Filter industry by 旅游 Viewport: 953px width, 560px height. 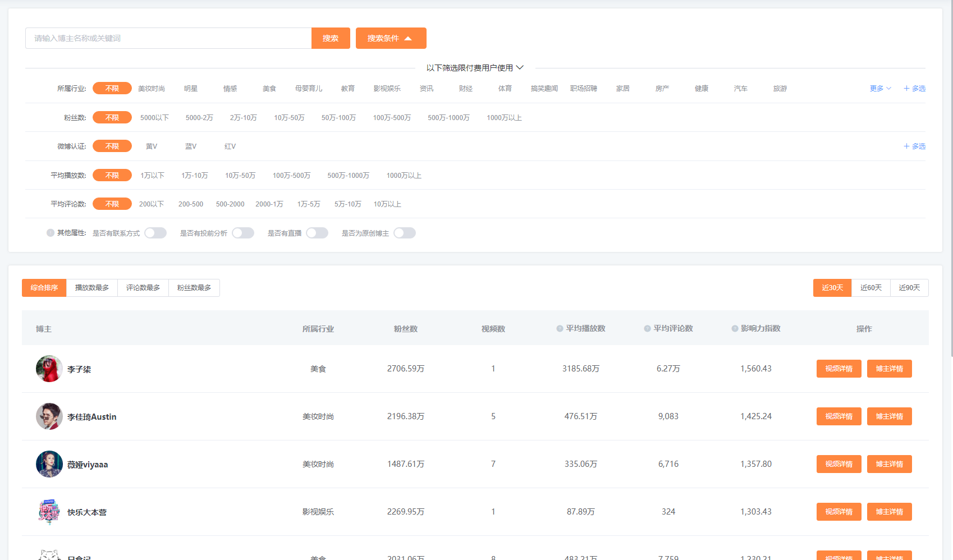pyautogui.click(x=780, y=89)
